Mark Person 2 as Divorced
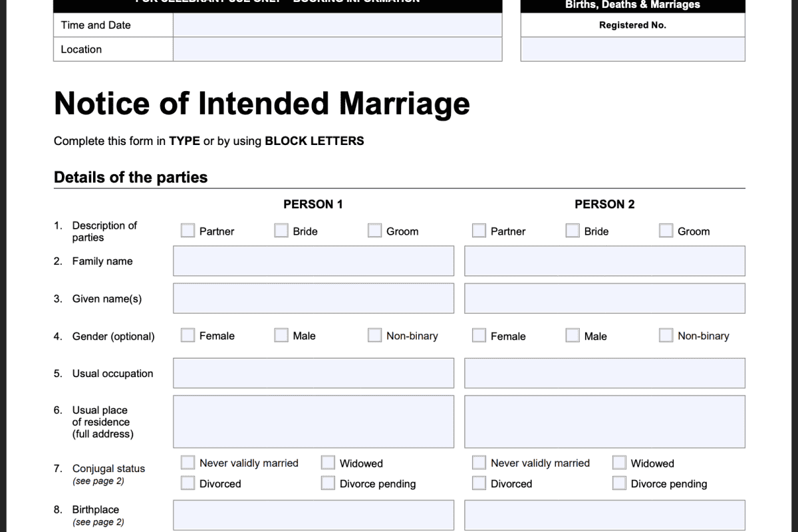 click(x=479, y=483)
